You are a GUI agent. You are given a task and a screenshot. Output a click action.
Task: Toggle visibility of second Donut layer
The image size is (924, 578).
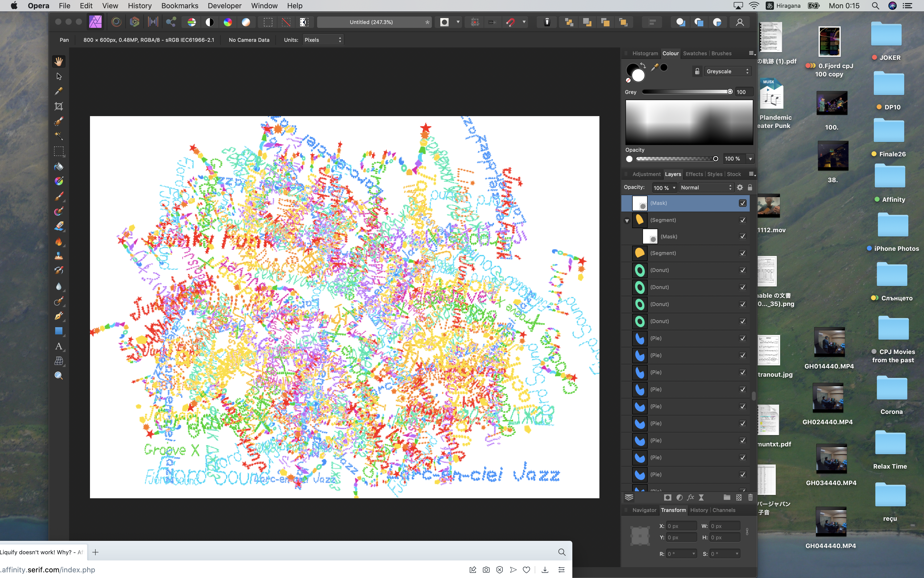[743, 287]
